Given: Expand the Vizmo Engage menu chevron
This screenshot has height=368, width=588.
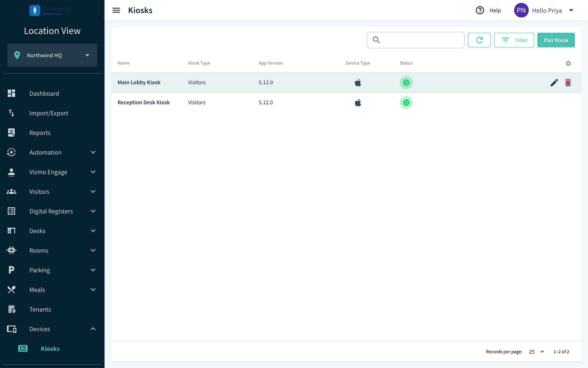Looking at the screenshot, I should [x=93, y=172].
